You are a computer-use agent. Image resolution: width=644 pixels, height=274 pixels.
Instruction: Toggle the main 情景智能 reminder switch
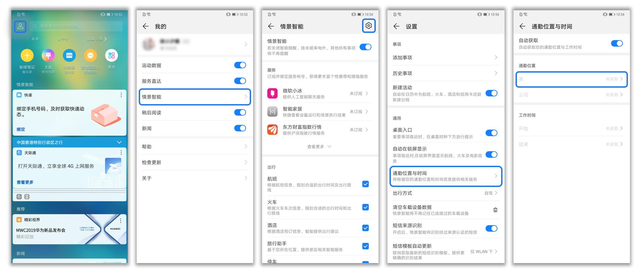pyautogui.click(x=366, y=47)
